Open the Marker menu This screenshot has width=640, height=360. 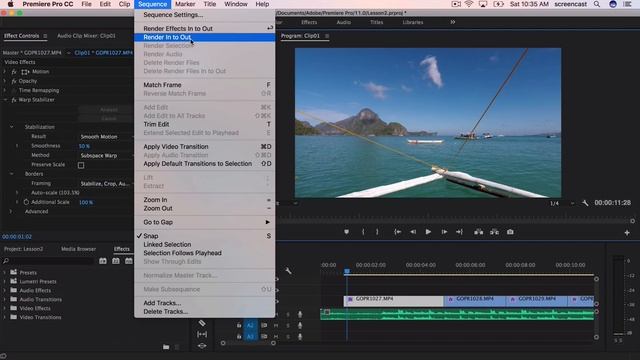pos(185,4)
